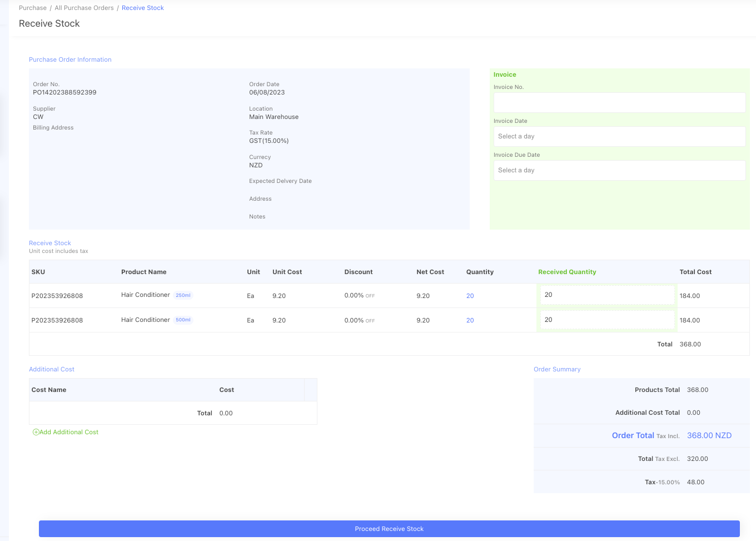Click the 250ml variant tag

point(183,295)
